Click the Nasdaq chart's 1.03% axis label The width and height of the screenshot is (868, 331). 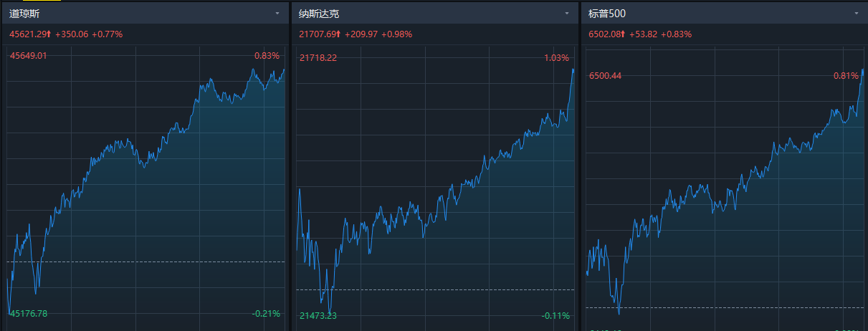(557, 57)
